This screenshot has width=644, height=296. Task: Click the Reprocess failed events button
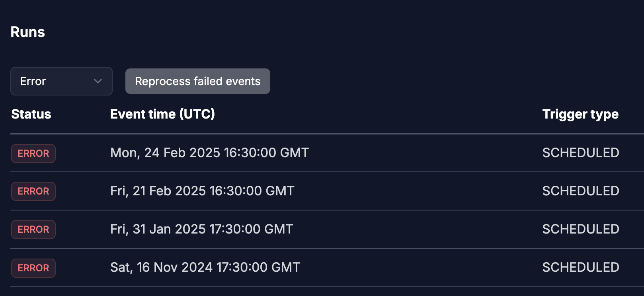tap(197, 81)
